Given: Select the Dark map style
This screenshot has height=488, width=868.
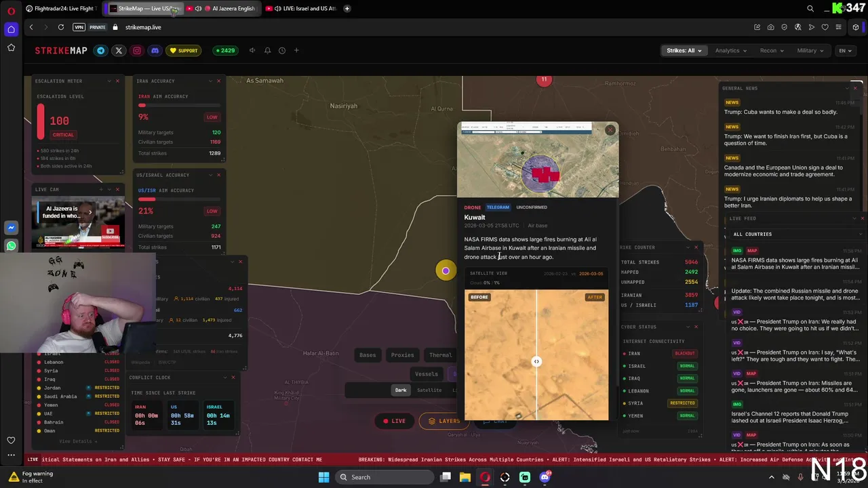Looking at the screenshot, I should [401, 390].
